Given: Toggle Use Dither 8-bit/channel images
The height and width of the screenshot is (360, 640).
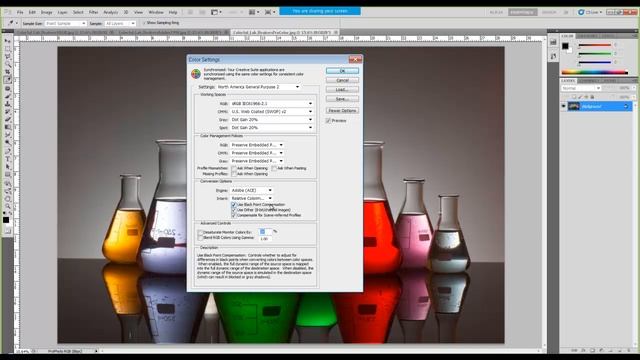Looking at the screenshot, I should [234, 210].
